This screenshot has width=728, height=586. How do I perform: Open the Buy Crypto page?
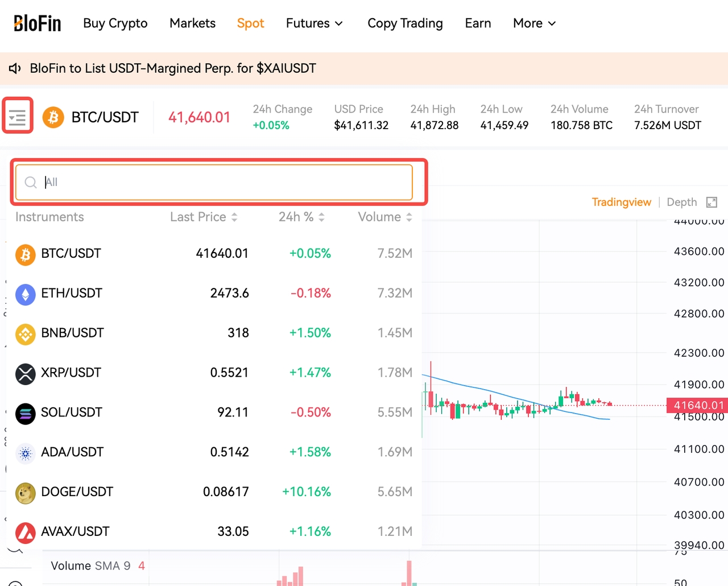(x=115, y=23)
